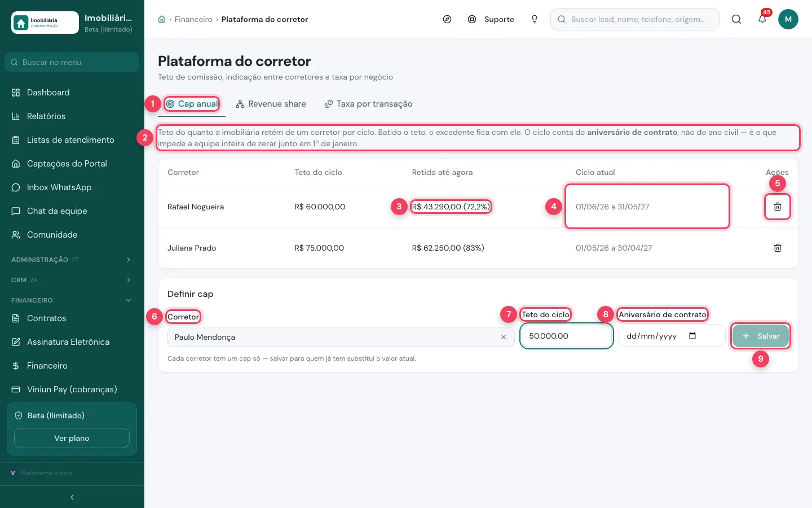
Task: Delete Rafael Nogueira's cap with trash icon
Action: click(x=777, y=207)
